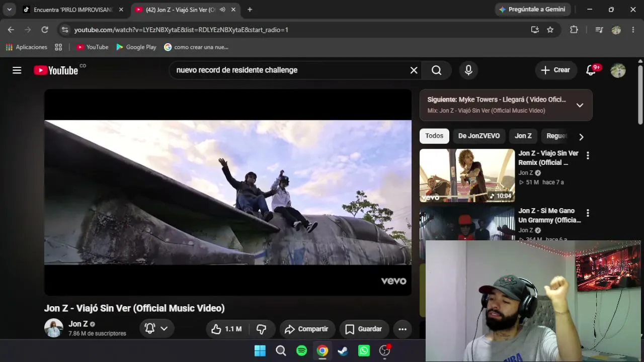Select the Jon Z filter chip
Screen dimensions: 644x362
coord(523,136)
